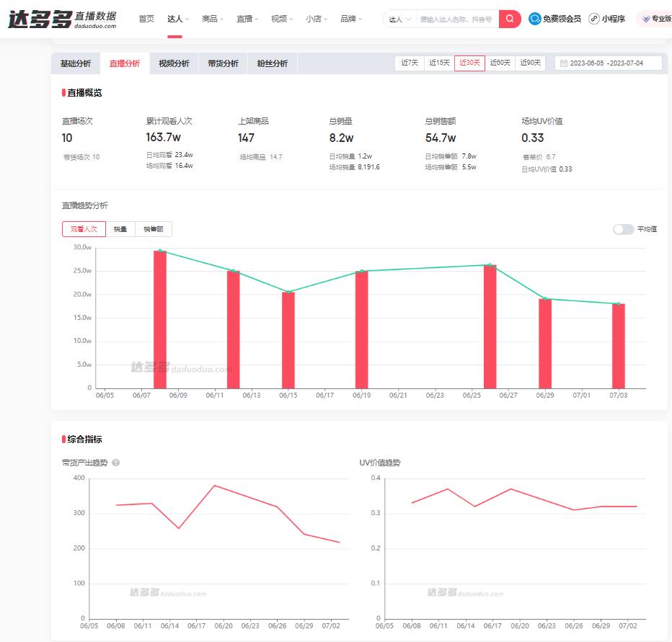
Task: Select the 近90天 time range
Action: coord(530,63)
